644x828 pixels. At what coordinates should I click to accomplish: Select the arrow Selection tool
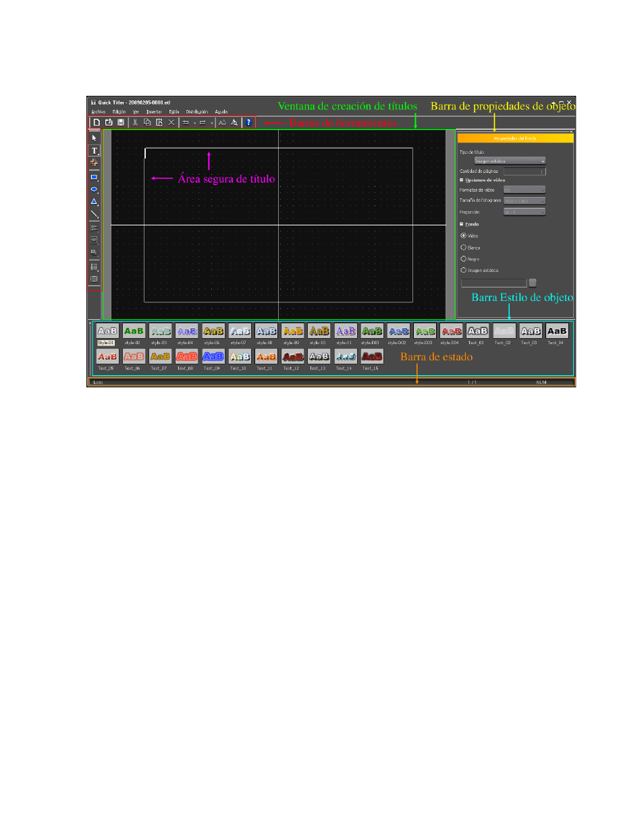click(95, 138)
